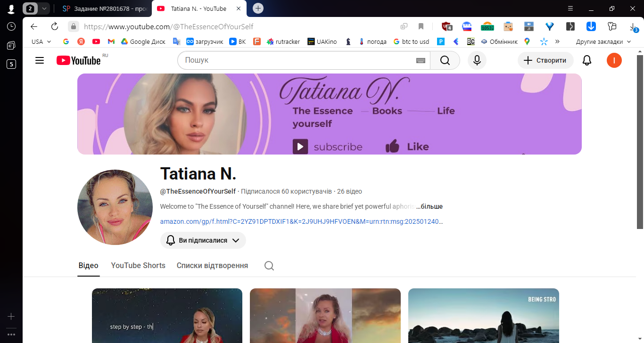The image size is (644, 343).
Task: Open the BK bookmark
Action: coord(238,41)
